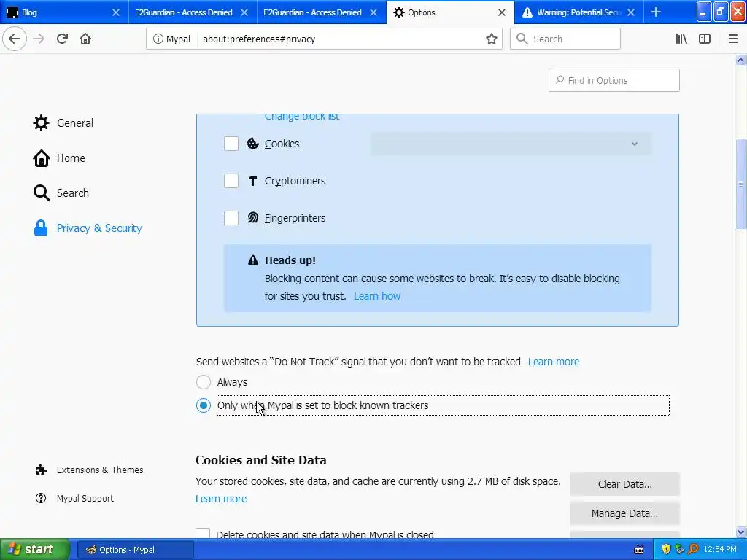Click the network tray icon
Viewport: 747px width, 560px height.
click(x=679, y=550)
